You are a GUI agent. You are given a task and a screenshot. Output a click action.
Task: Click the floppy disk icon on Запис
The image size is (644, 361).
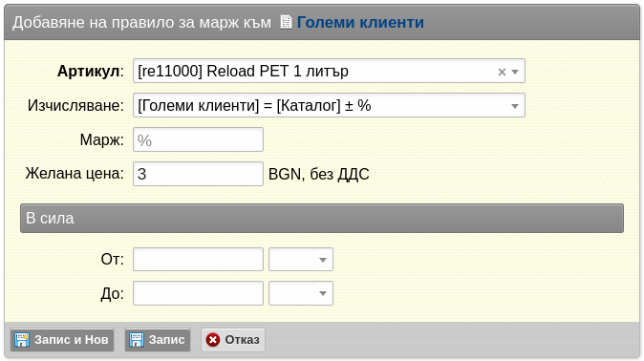pos(137,340)
